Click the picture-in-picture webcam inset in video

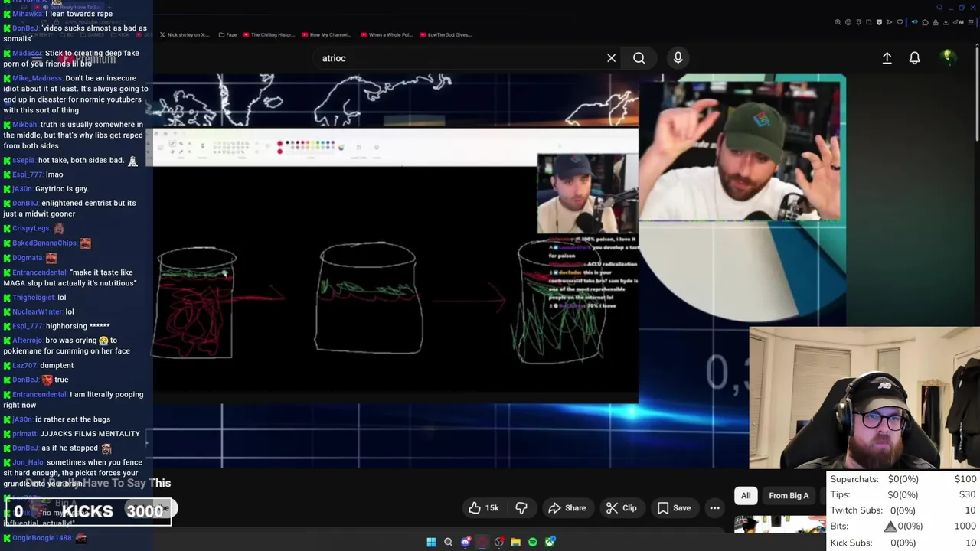click(587, 194)
